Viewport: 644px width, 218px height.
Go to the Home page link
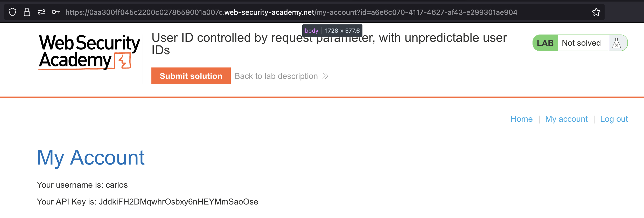point(521,119)
